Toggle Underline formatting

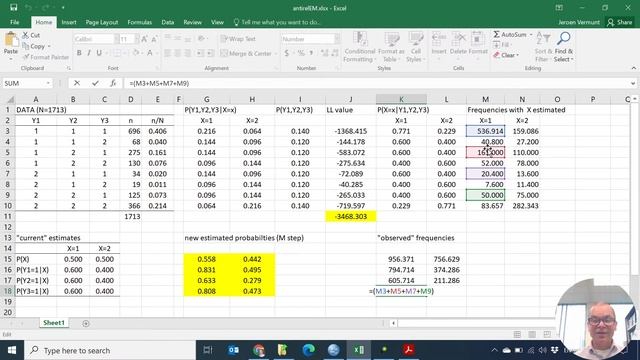pos(99,53)
